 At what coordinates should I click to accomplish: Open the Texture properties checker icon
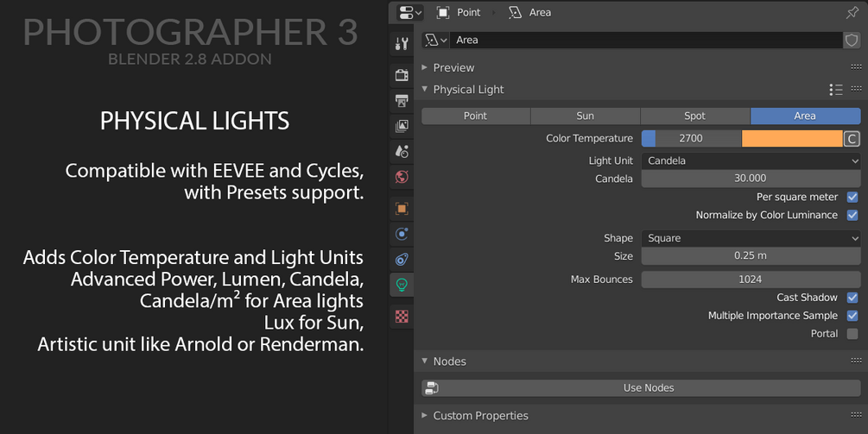coord(402,317)
